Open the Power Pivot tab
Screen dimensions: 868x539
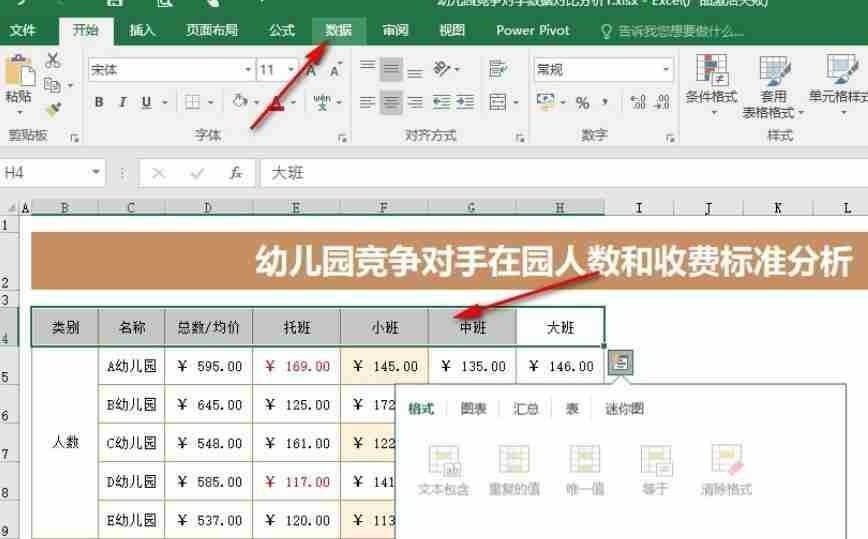(x=533, y=30)
